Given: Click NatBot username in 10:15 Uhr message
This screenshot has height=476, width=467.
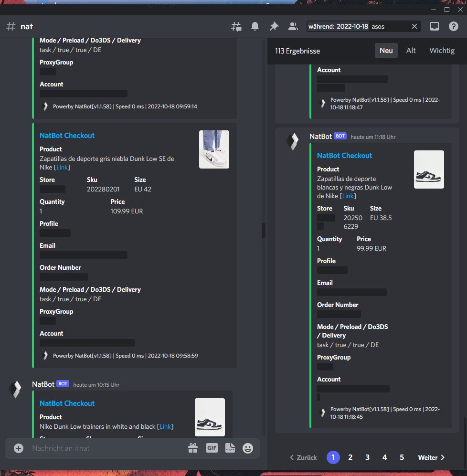Looking at the screenshot, I should point(43,384).
